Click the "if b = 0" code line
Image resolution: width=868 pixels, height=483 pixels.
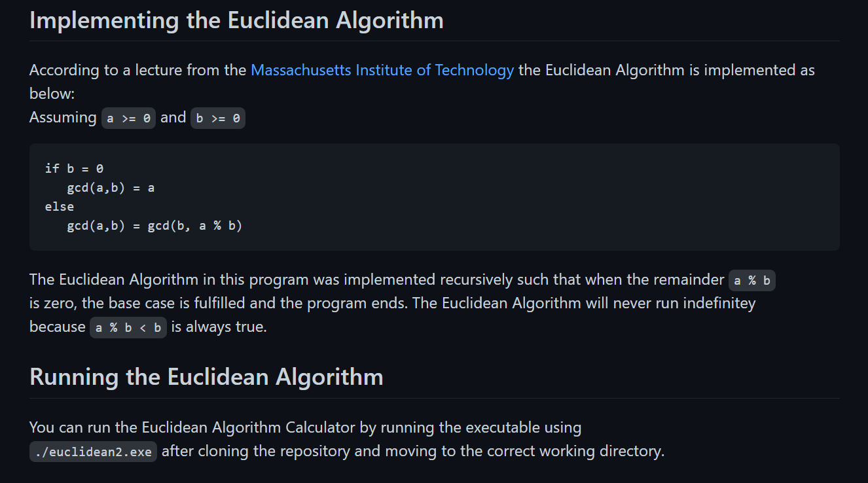(74, 168)
